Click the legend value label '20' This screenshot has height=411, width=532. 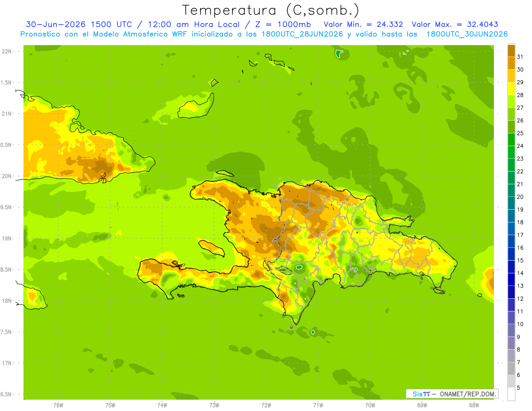click(x=520, y=197)
